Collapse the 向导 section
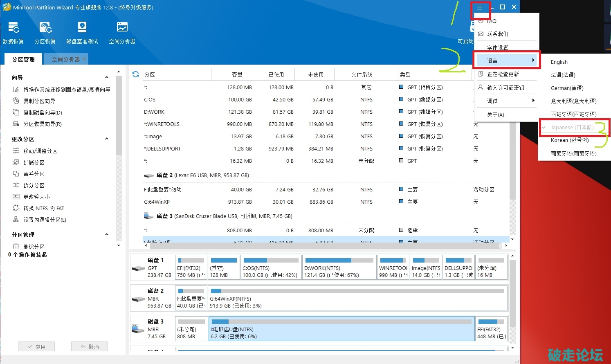The width and height of the screenshot is (611, 364). pyautogui.click(x=107, y=78)
